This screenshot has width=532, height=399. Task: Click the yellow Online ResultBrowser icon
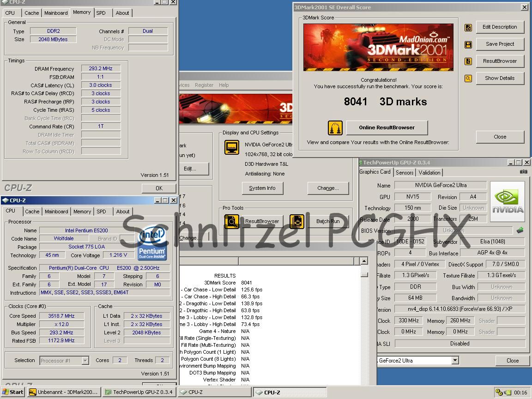point(335,128)
